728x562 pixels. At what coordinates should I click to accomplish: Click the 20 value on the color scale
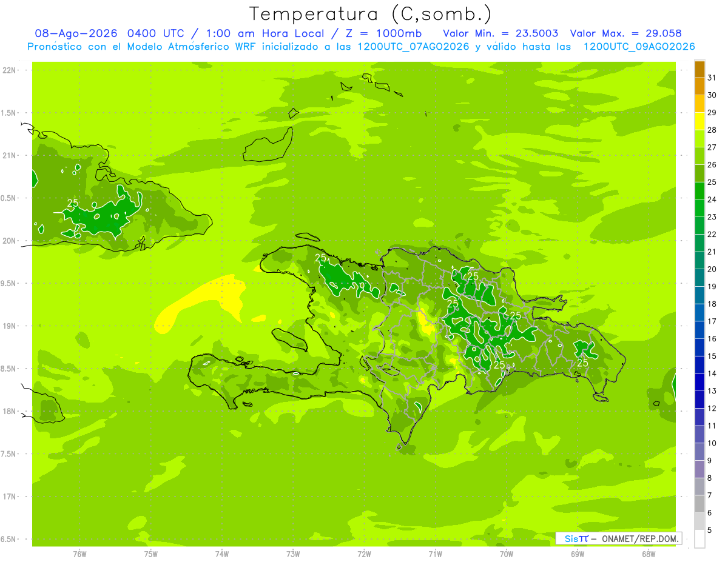tap(712, 269)
